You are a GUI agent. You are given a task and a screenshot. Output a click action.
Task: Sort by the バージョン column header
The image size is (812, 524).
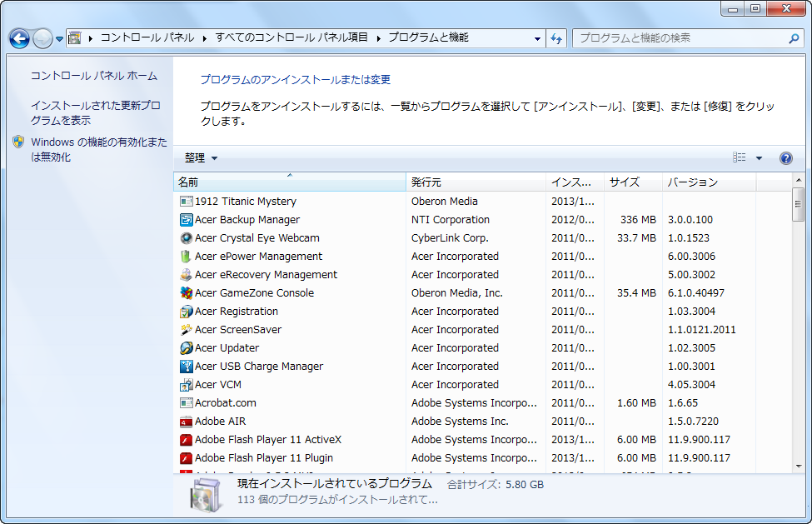point(709,182)
